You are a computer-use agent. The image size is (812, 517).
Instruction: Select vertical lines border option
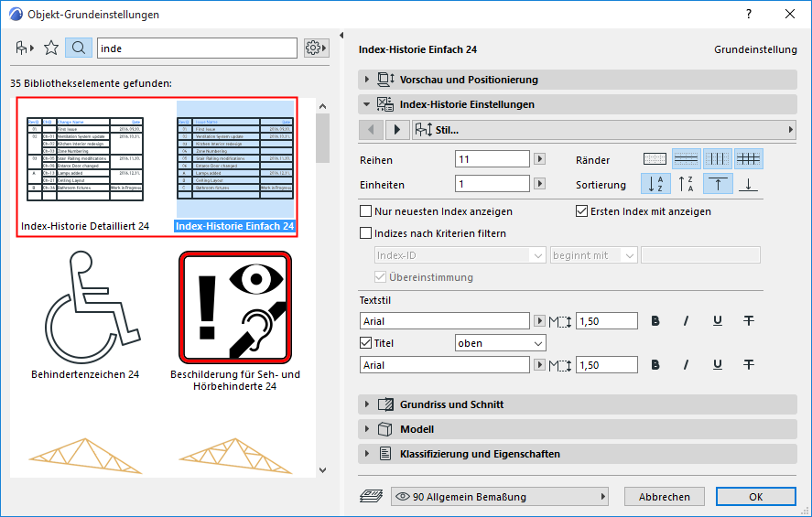[717, 159]
